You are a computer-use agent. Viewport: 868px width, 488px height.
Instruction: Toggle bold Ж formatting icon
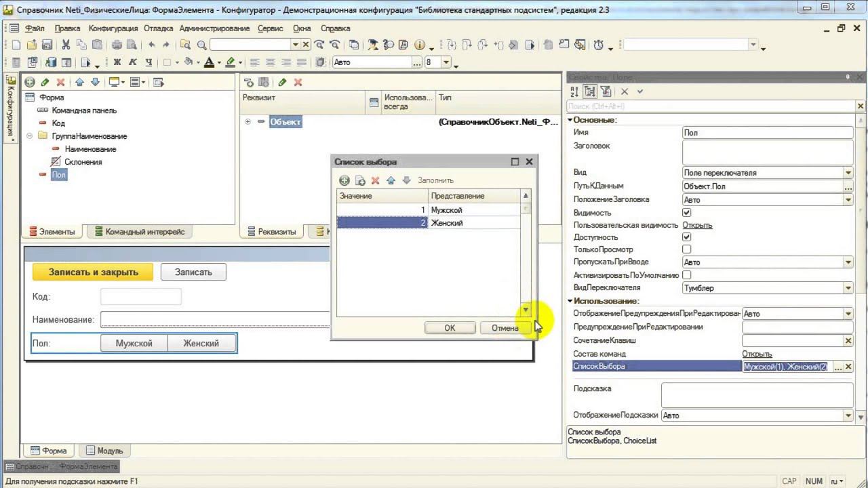click(117, 62)
